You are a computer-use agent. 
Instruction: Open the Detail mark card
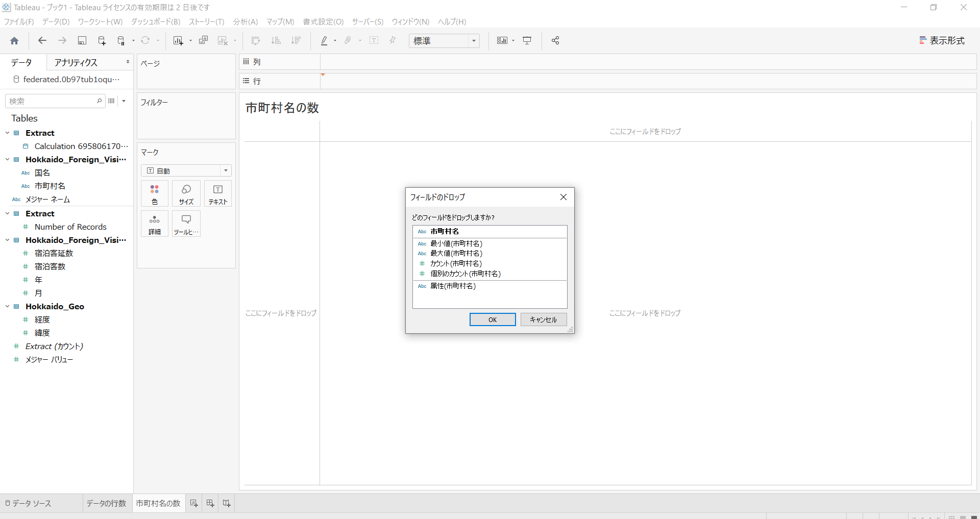[155, 224]
